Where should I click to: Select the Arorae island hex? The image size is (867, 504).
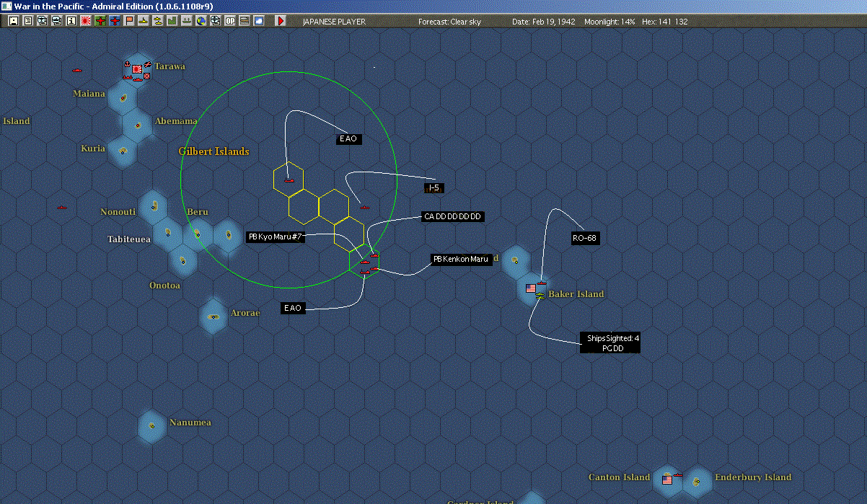(x=214, y=317)
